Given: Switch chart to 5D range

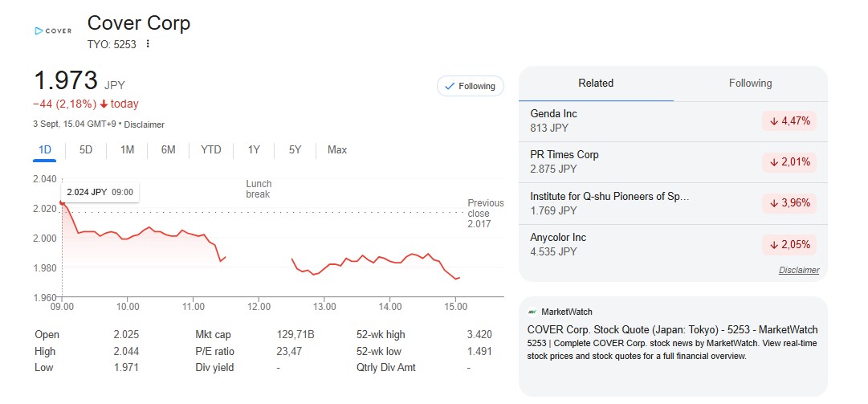Looking at the screenshot, I should point(86,149).
